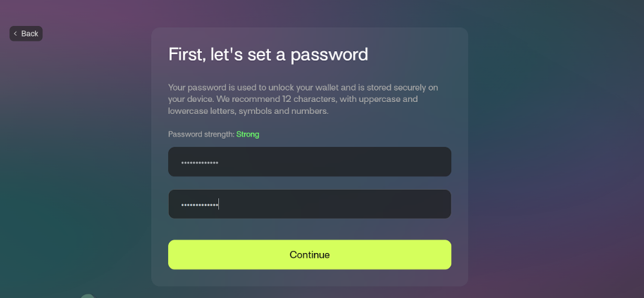
Task: Click the partial circle icon at bottom edge
Action: (87, 296)
